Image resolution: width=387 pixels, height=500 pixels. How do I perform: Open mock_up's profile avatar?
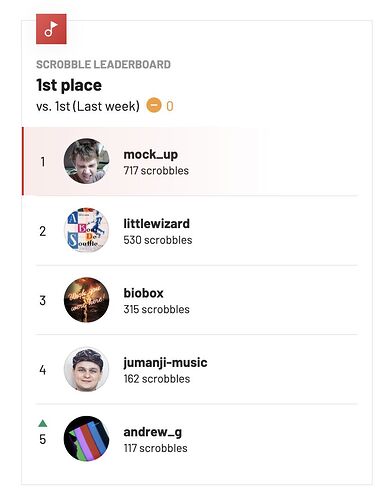click(x=87, y=161)
